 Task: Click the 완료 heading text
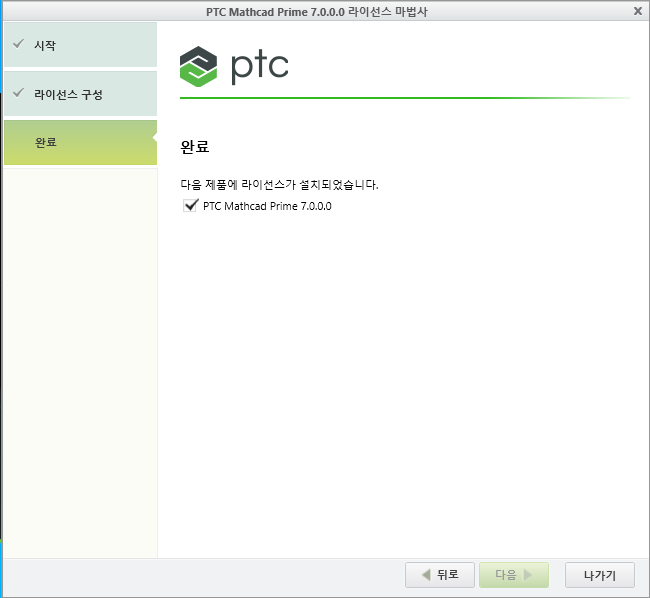pyautogui.click(x=194, y=147)
